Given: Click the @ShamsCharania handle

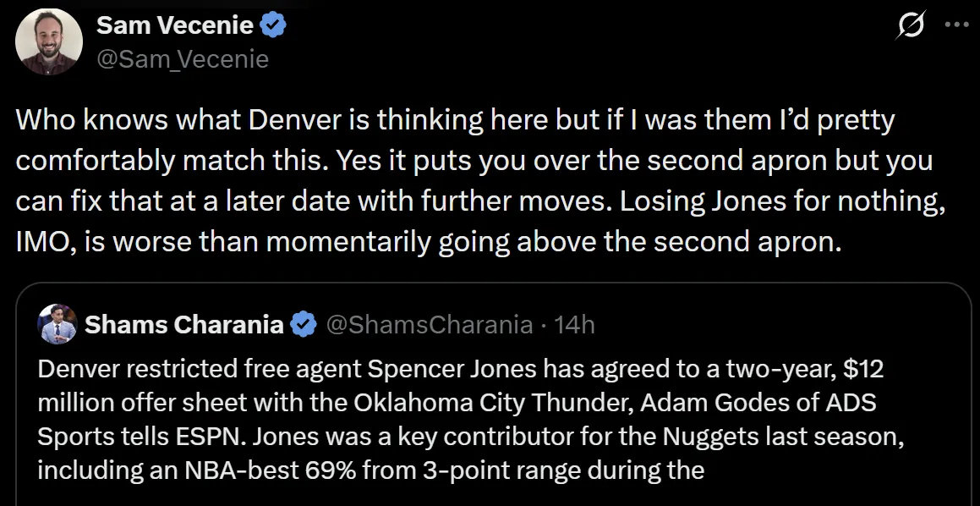Looking at the screenshot, I should pos(430,325).
